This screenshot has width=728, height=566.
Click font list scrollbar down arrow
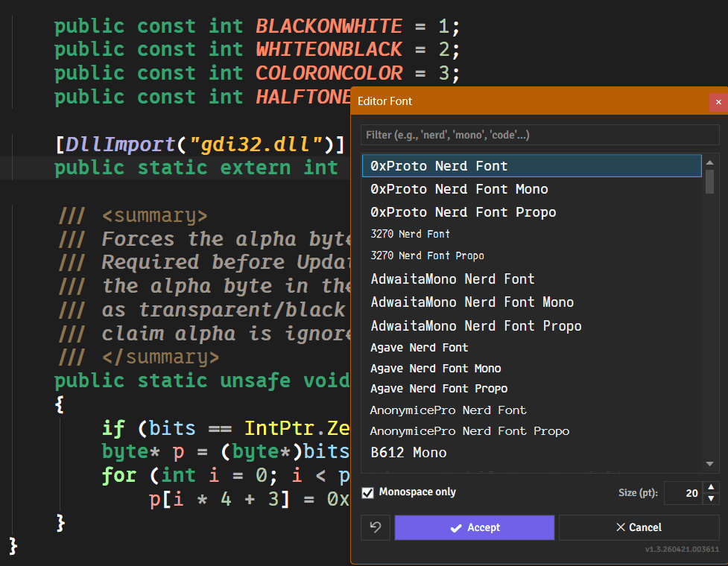tap(709, 464)
